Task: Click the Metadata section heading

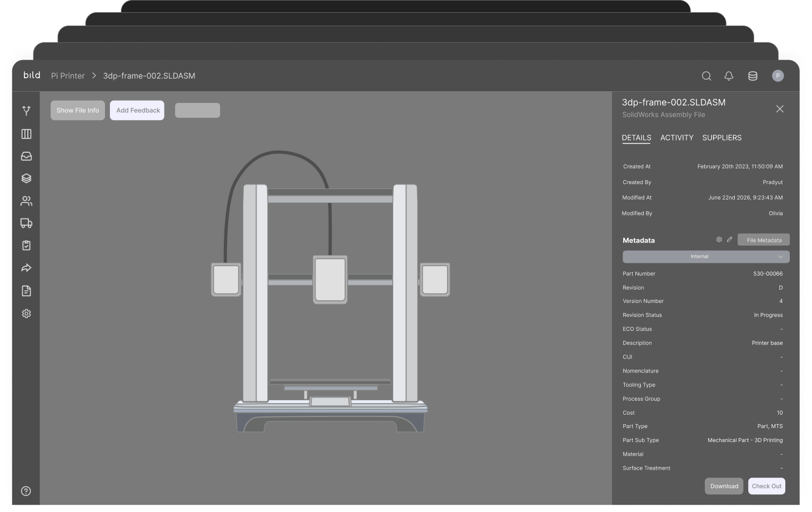Action: [x=639, y=241]
